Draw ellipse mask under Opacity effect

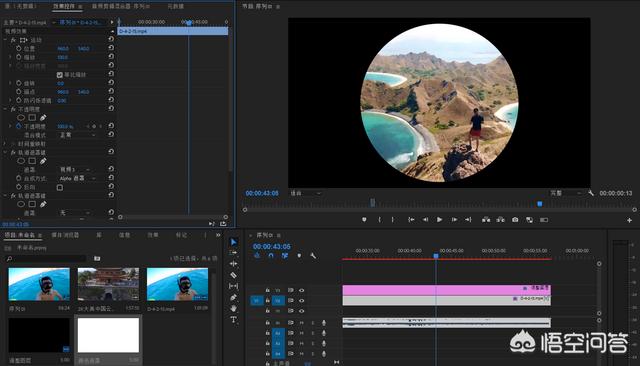[x=21, y=118]
